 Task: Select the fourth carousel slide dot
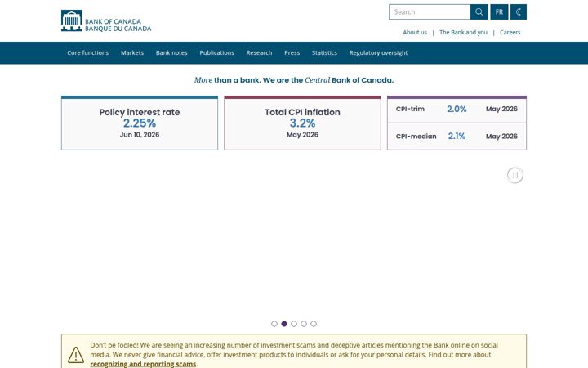pos(303,324)
